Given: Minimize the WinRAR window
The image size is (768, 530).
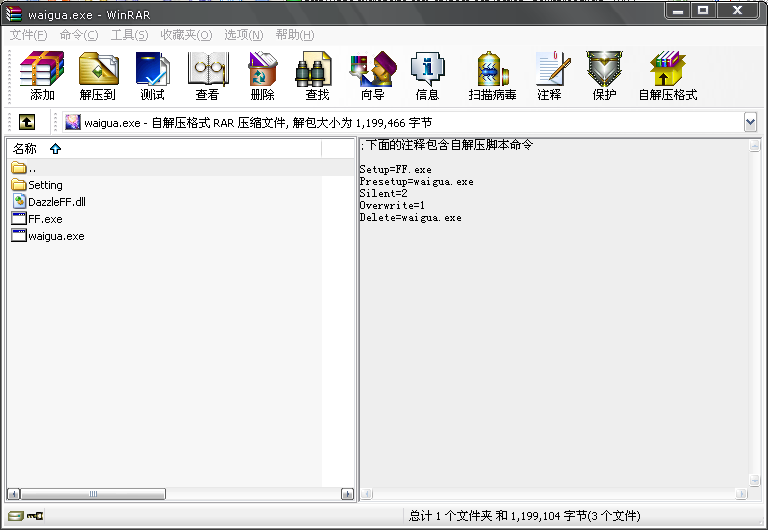Looking at the screenshot, I should (x=678, y=10).
